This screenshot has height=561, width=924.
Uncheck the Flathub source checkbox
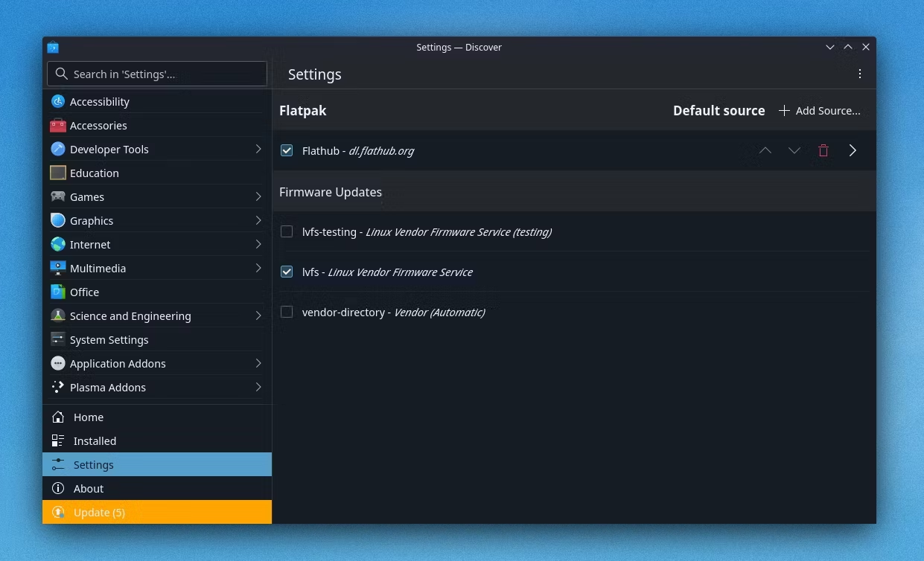click(x=287, y=150)
